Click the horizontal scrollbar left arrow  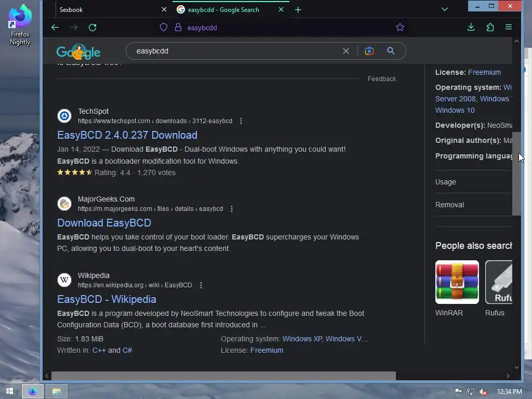point(47,376)
